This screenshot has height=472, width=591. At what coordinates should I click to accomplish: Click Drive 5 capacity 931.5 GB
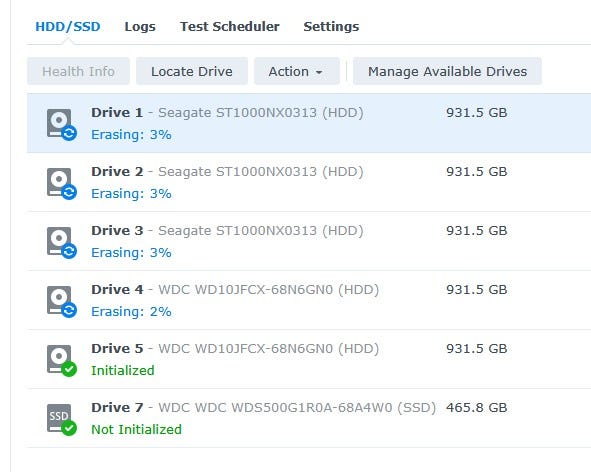(x=477, y=348)
